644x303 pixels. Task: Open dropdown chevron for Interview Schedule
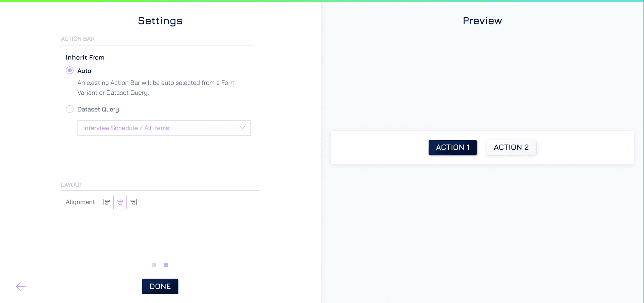[243, 128]
